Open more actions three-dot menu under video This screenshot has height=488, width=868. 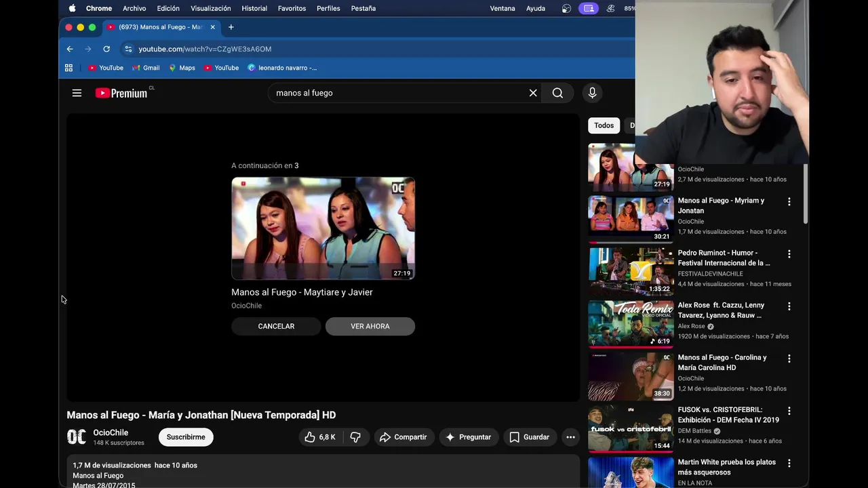coord(570,437)
